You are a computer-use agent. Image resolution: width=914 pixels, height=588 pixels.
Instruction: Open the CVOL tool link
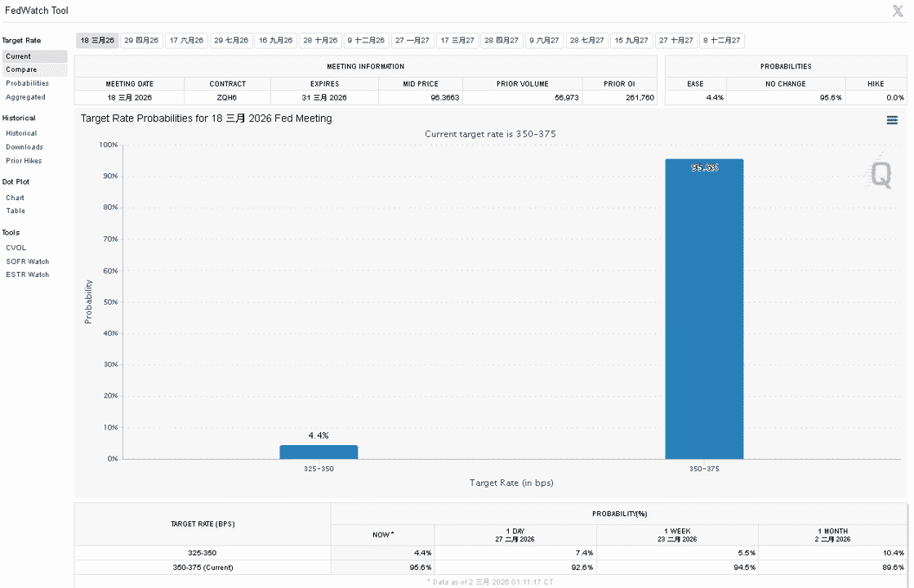tap(16, 247)
